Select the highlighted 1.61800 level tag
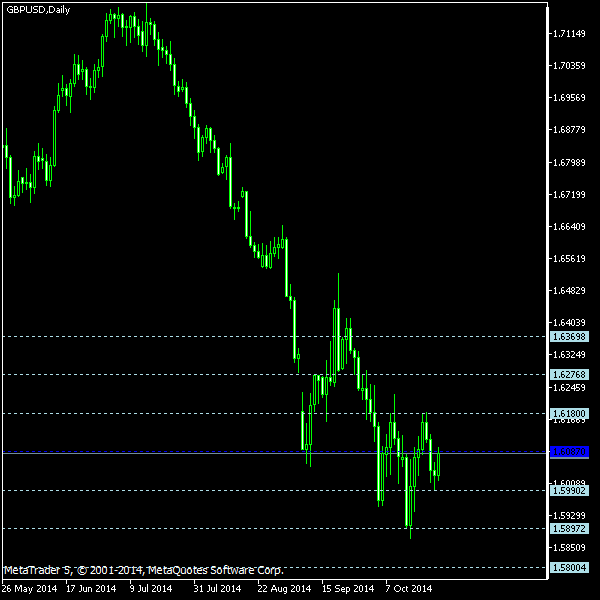This screenshot has height=600, width=600. point(569,414)
